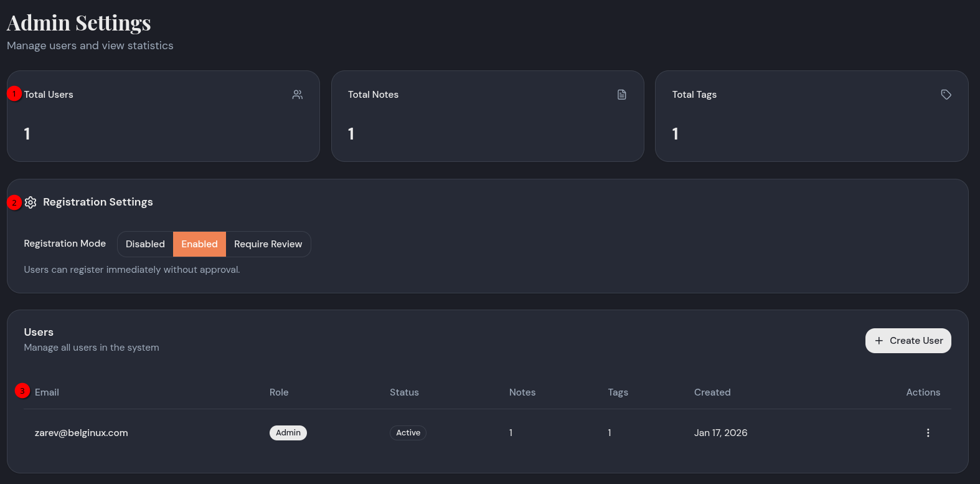
Task: Click the Created column header
Action: click(x=712, y=392)
